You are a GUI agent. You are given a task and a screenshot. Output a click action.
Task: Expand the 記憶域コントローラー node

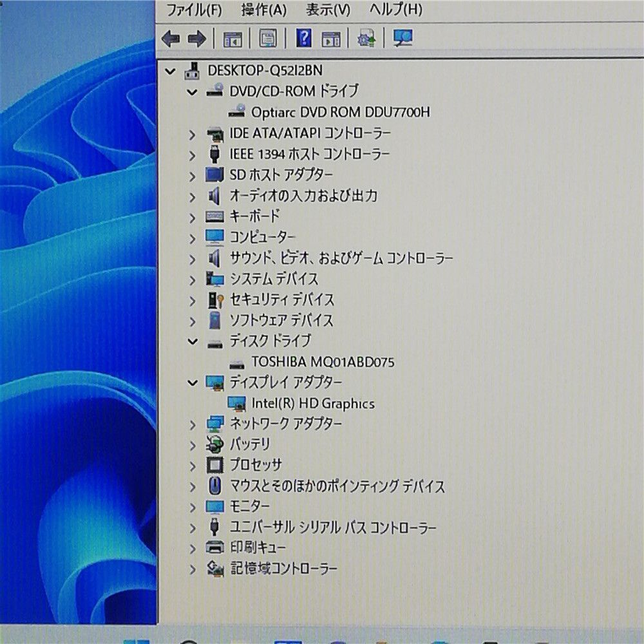(192, 570)
